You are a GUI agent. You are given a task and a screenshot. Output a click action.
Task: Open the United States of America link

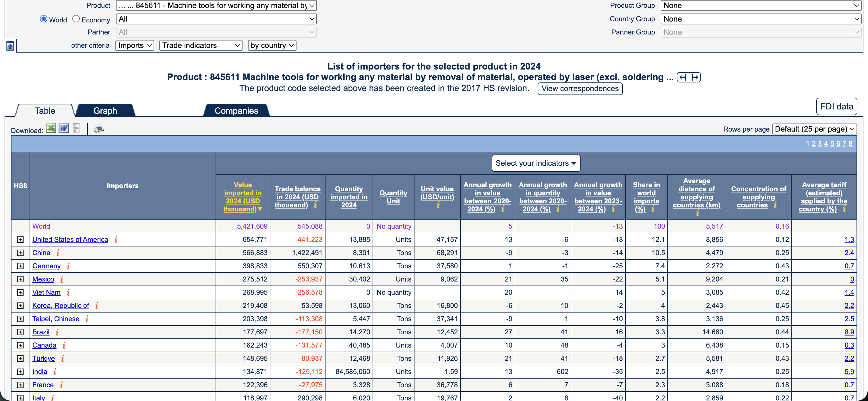tap(70, 240)
